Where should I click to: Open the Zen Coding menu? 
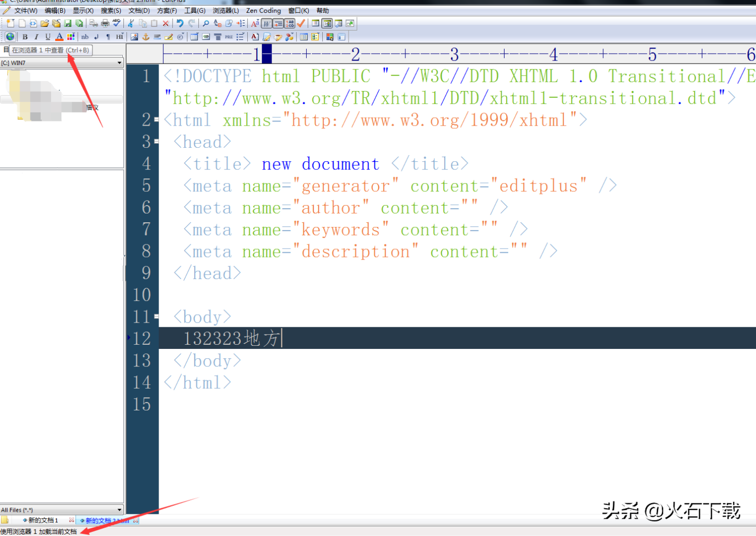pos(263,10)
